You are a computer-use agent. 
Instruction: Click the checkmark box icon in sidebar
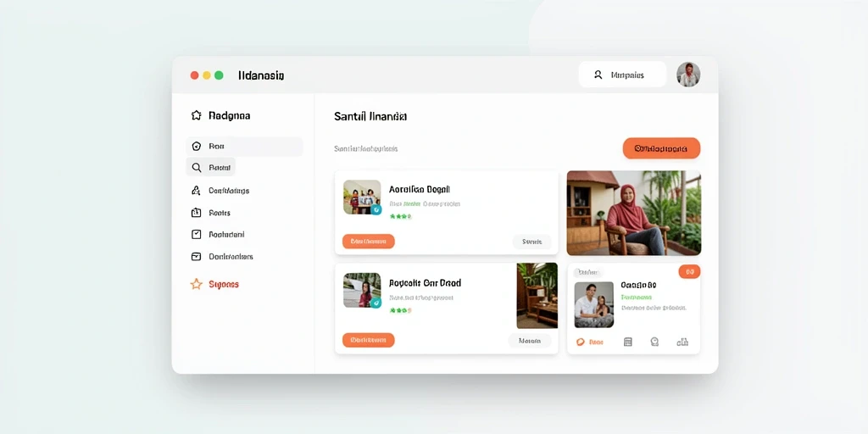point(196,234)
